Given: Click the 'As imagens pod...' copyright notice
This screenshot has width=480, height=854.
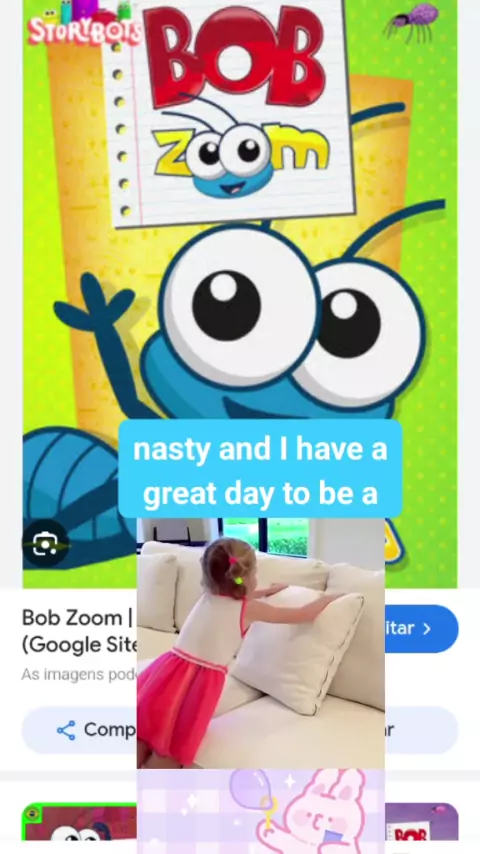Looking at the screenshot, I should (x=79, y=674).
